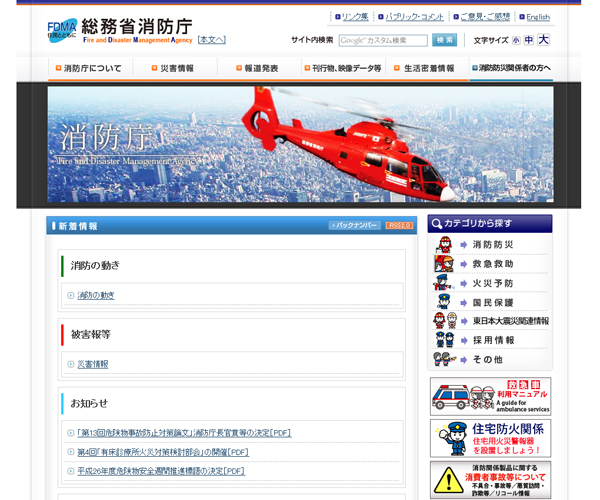
Task: Open the バックナンバー archive button
Action: click(355, 226)
